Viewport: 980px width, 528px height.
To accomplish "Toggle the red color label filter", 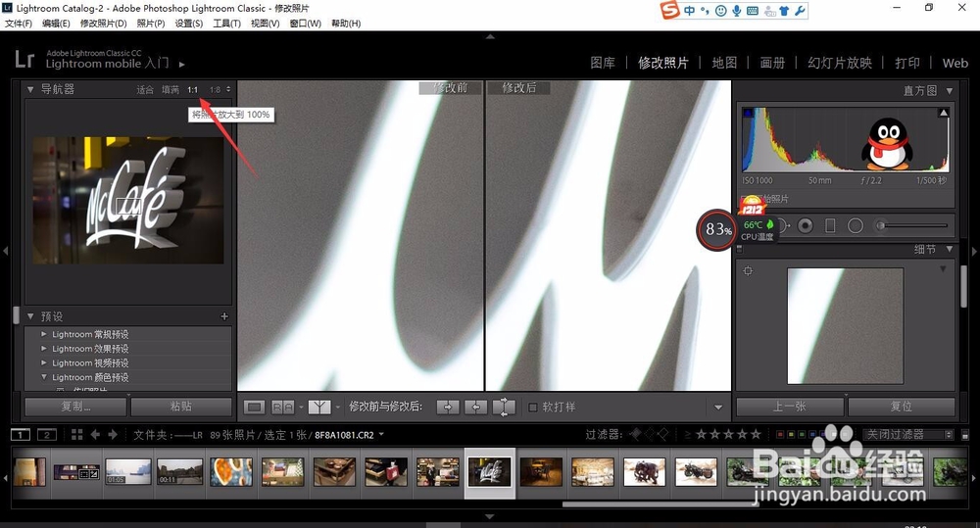I will [779, 434].
